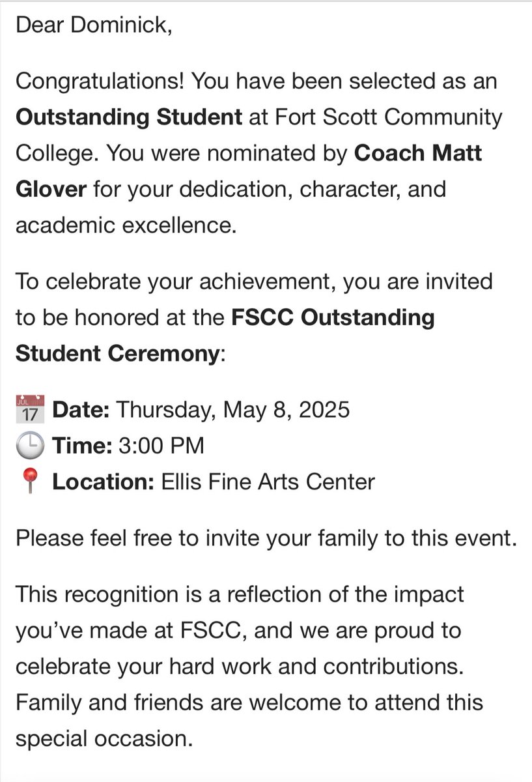
Task: Click the bold Time: label
Action: [x=81, y=446]
